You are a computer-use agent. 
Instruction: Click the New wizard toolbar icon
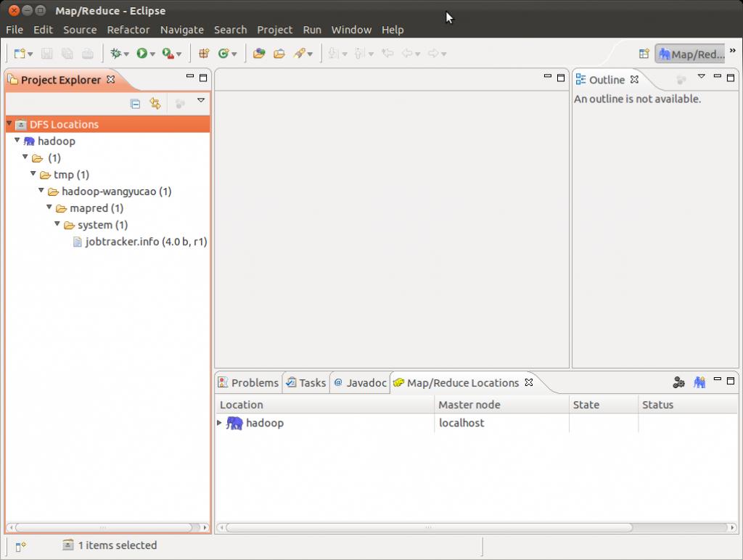[20, 54]
